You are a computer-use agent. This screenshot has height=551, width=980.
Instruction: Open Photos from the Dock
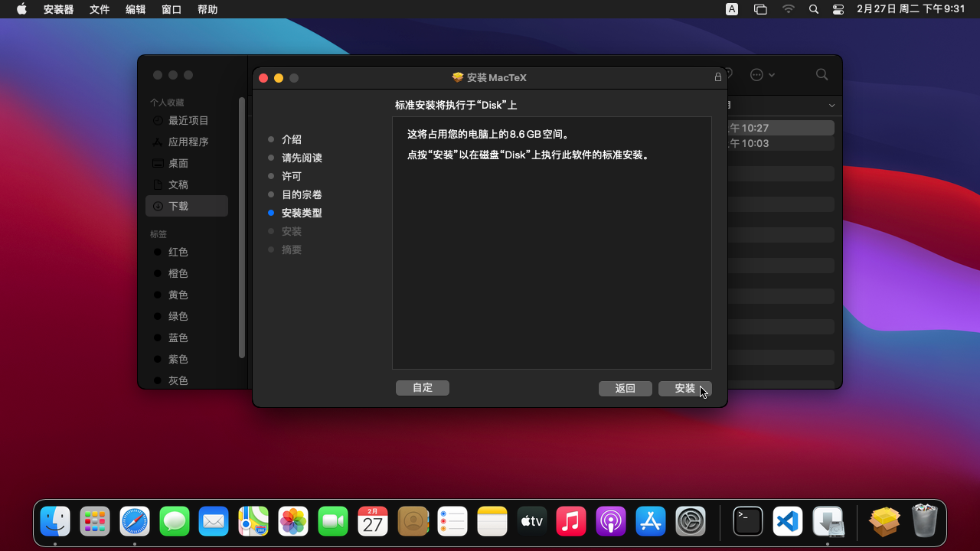293,521
